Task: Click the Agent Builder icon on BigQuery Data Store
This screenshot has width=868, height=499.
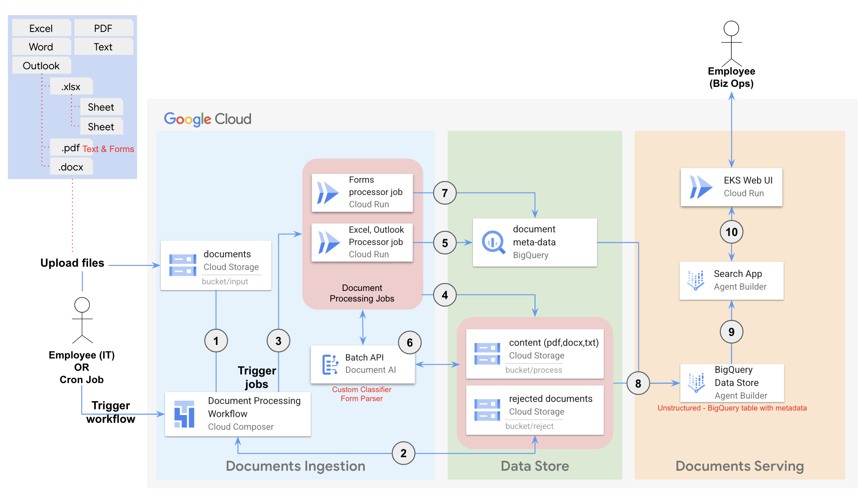Action: tap(696, 383)
